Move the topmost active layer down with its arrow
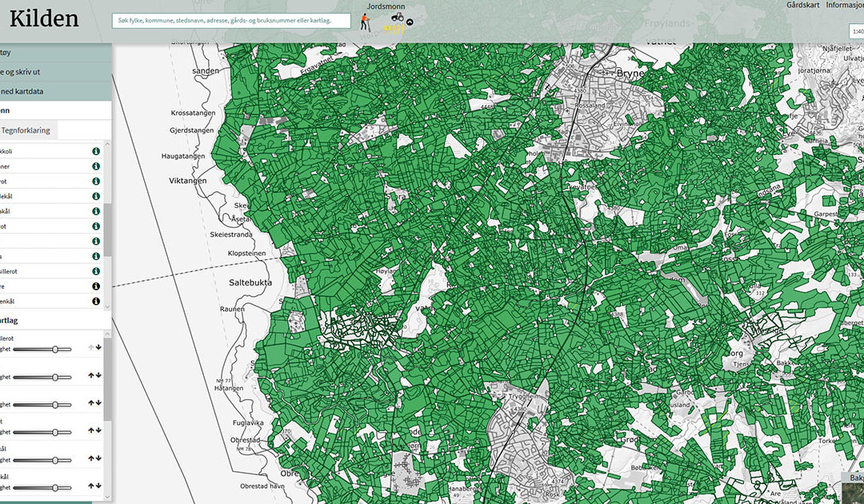The image size is (864, 504). pos(98,348)
